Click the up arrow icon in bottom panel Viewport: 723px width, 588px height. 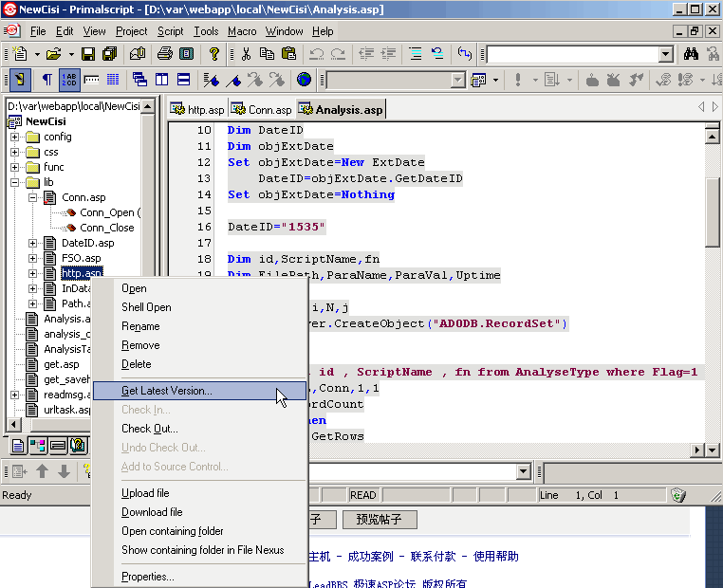pyautogui.click(x=43, y=471)
